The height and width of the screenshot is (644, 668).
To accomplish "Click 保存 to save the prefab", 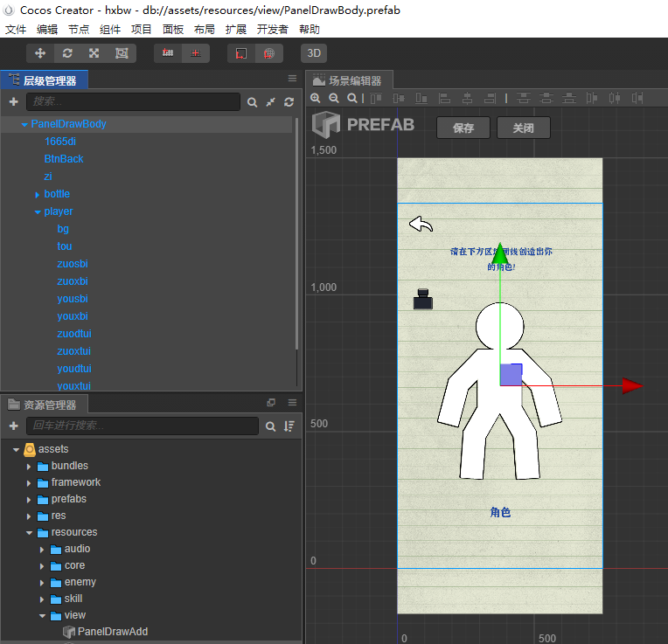I will (x=463, y=128).
